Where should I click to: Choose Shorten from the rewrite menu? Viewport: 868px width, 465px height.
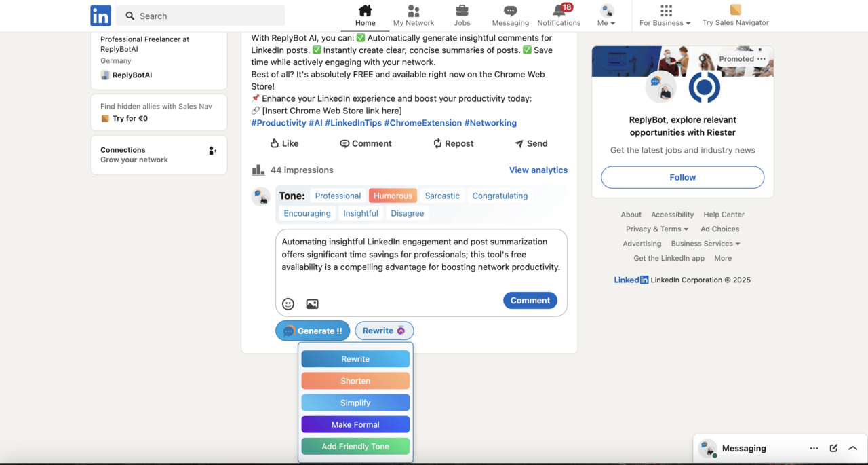355,381
